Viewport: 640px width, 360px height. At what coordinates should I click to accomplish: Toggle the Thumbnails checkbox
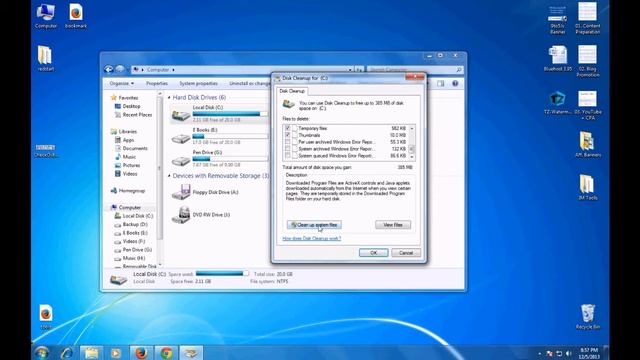tap(288, 135)
